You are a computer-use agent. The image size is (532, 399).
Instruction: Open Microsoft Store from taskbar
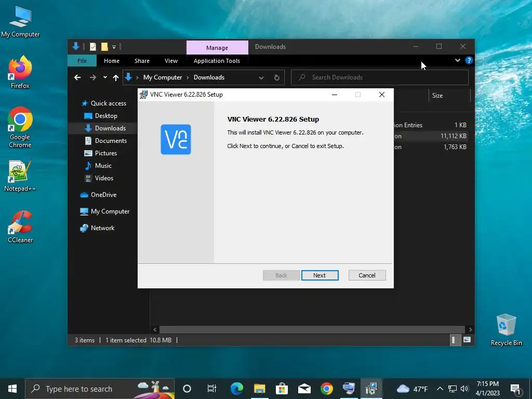(282, 389)
